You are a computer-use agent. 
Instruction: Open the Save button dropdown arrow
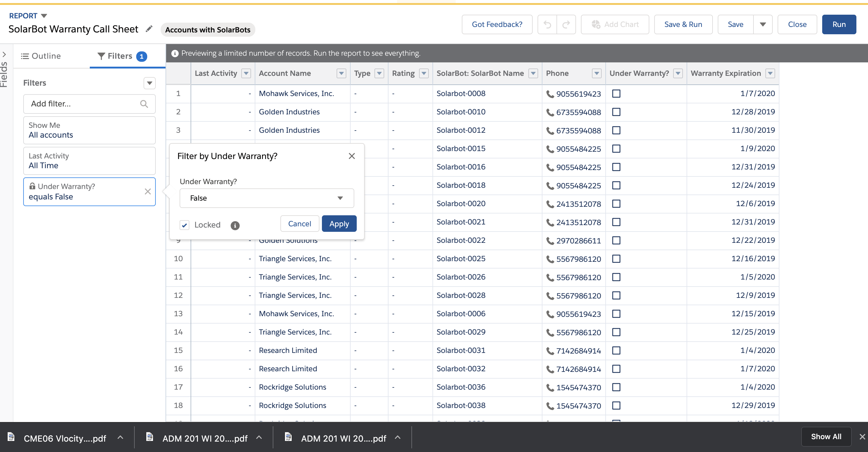pos(763,24)
